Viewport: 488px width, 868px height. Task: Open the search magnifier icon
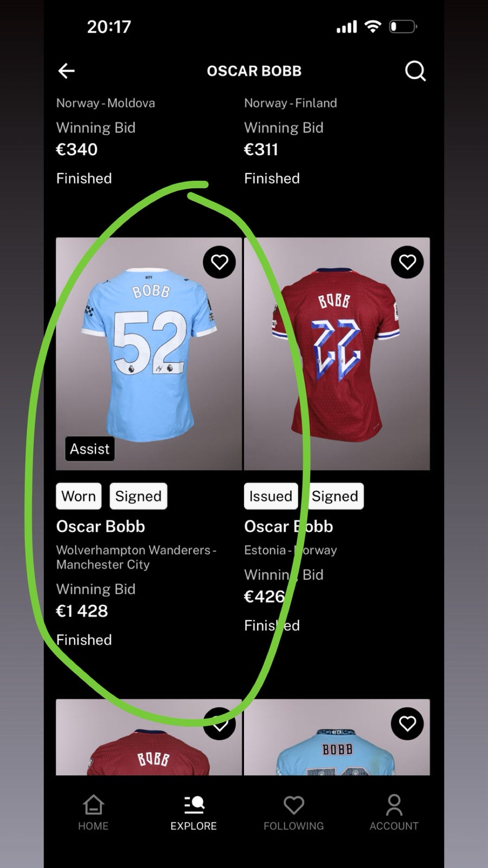point(415,71)
